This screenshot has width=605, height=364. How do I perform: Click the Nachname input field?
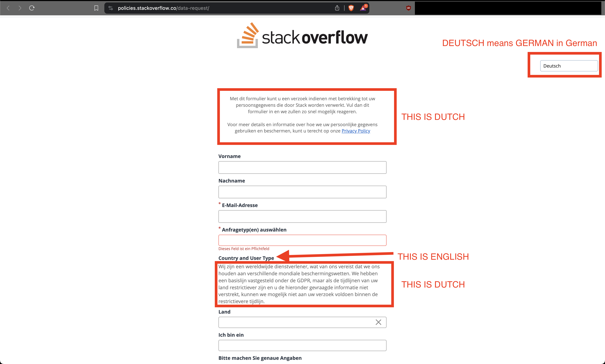[x=302, y=192]
